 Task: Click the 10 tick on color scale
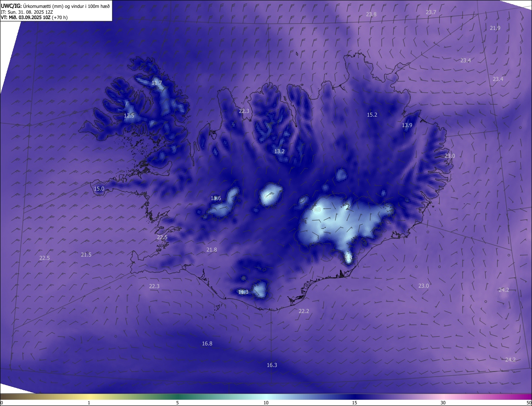pyautogui.click(x=266, y=403)
